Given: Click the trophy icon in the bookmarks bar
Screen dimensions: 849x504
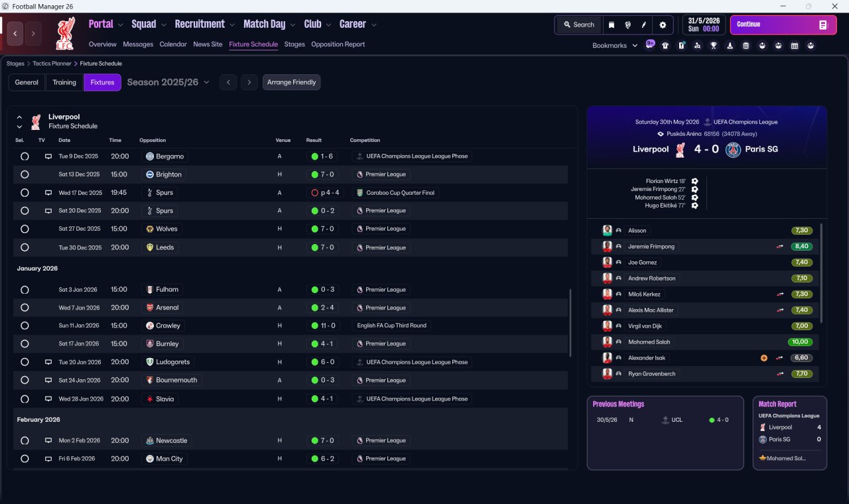Looking at the screenshot, I should click(714, 46).
